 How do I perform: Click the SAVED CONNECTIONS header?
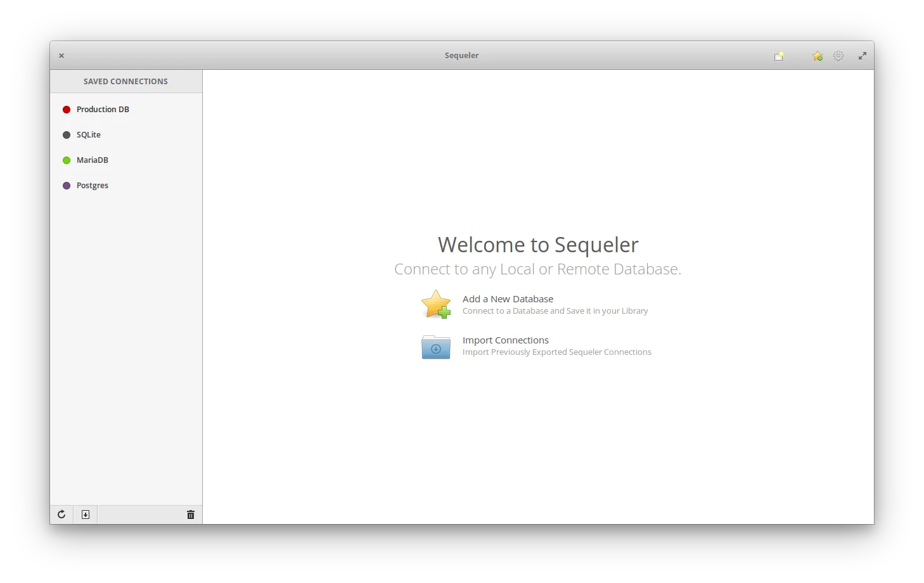pos(125,81)
